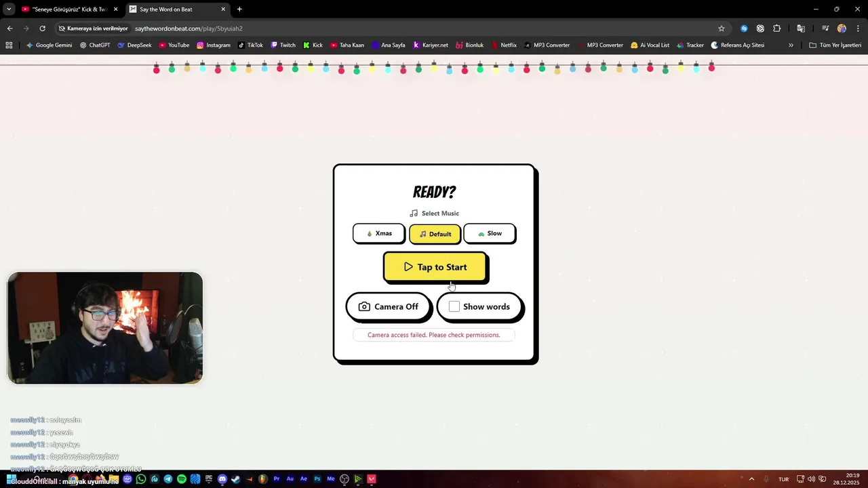
Task: Open the Google Translate icon
Action: pos(801,28)
